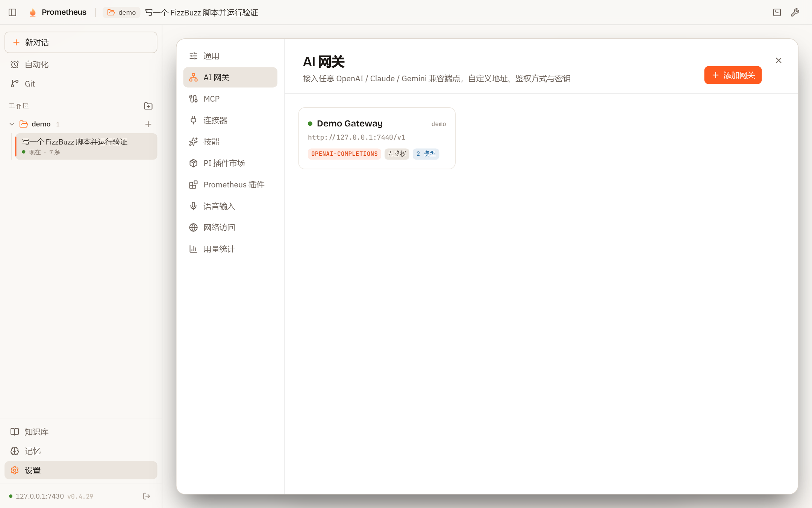Click the v0.4.29 version label
Viewport: 812px width, 508px height.
coord(80,497)
